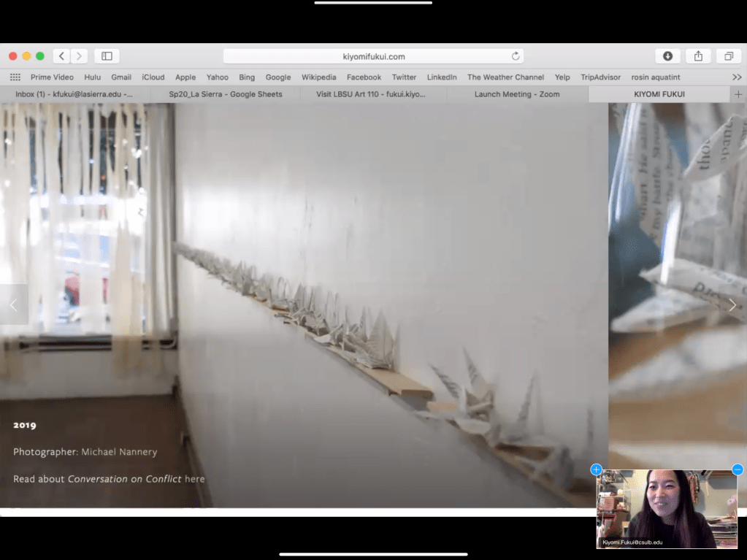Click the Safari back navigation arrow
Image resolution: width=747 pixels, height=560 pixels.
coord(62,56)
